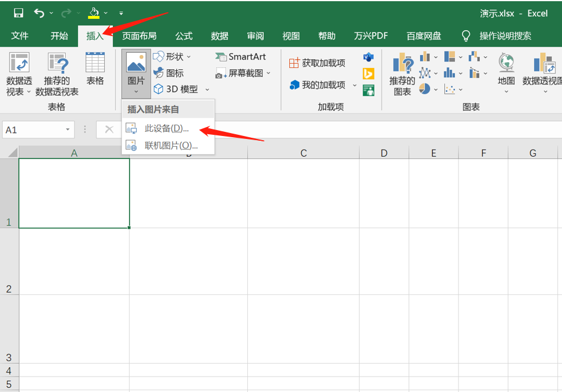
Task: Expand the 3D 模型 dropdown arrow
Action: click(207, 90)
